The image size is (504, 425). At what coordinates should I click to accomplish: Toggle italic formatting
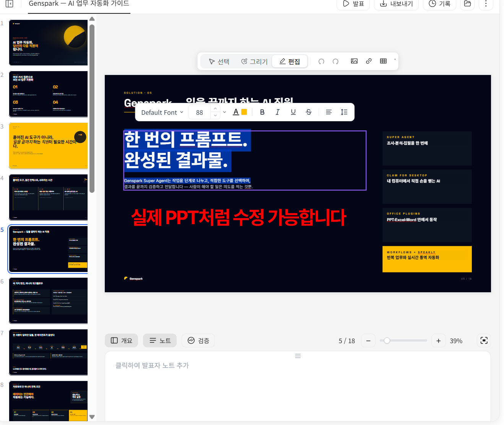click(278, 112)
